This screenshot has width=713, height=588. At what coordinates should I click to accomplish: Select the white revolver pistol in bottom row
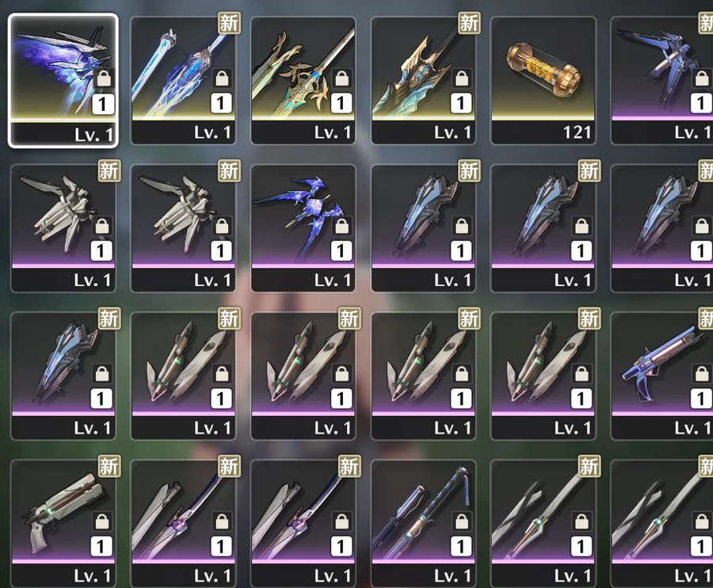point(63,524)
